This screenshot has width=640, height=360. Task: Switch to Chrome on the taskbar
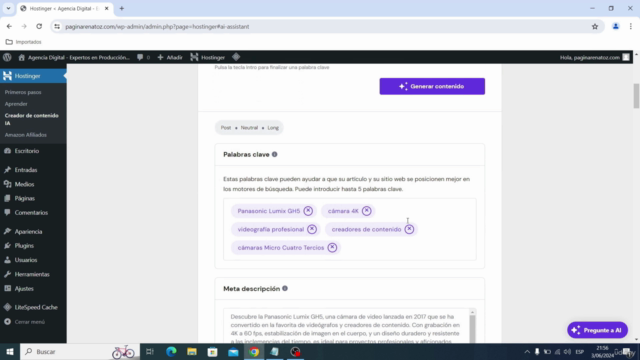[254, 351]
